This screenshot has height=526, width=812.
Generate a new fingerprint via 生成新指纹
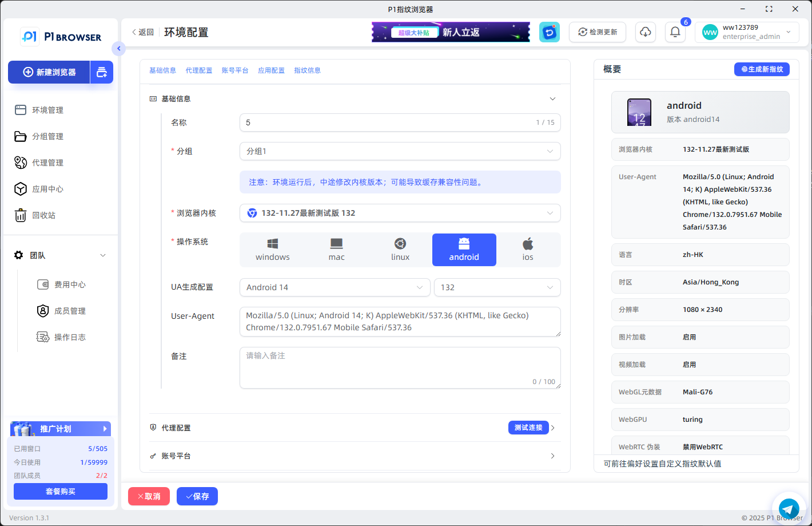[x=762, y=69]
